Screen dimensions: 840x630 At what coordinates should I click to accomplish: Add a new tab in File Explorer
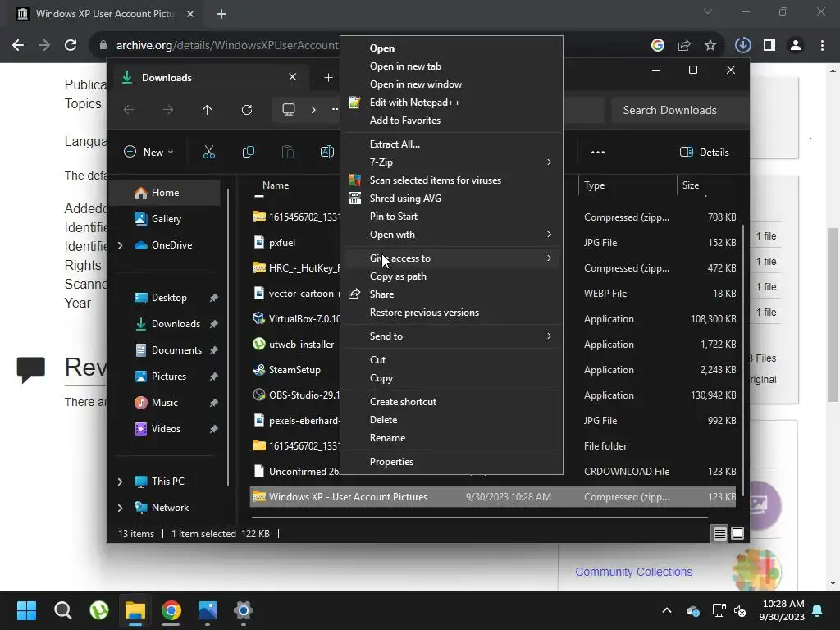pyautogui.click(x=328, y=78)
